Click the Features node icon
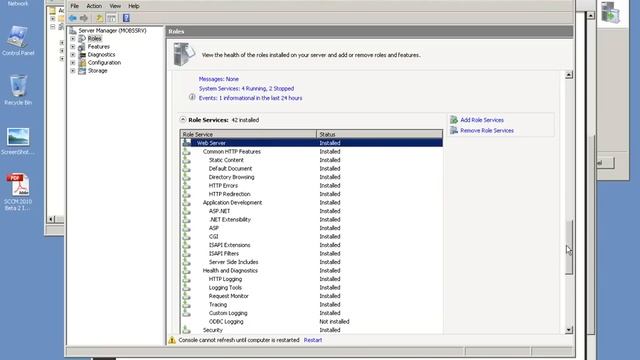The image size is (640, 360). point(82,47)
